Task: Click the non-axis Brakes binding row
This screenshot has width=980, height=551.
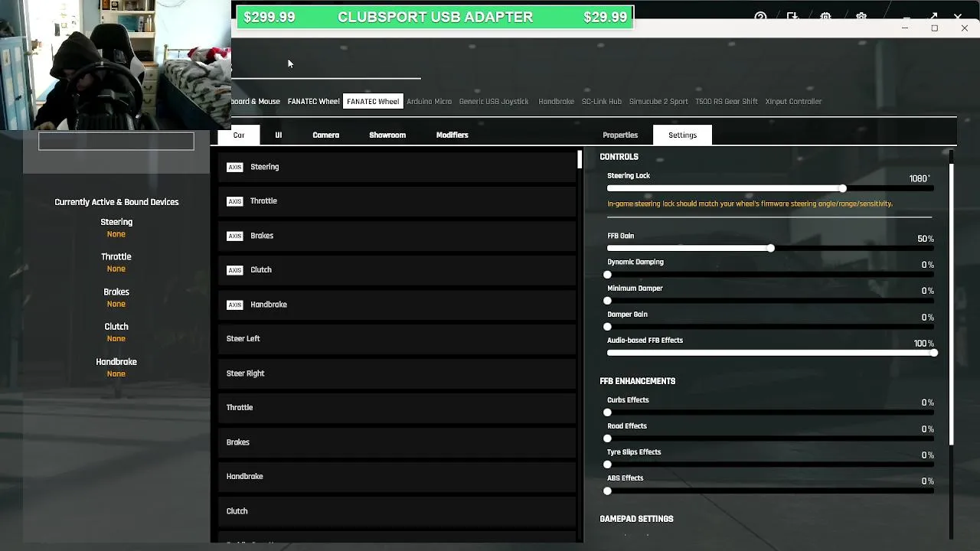Action: click(x=397, y=442)
